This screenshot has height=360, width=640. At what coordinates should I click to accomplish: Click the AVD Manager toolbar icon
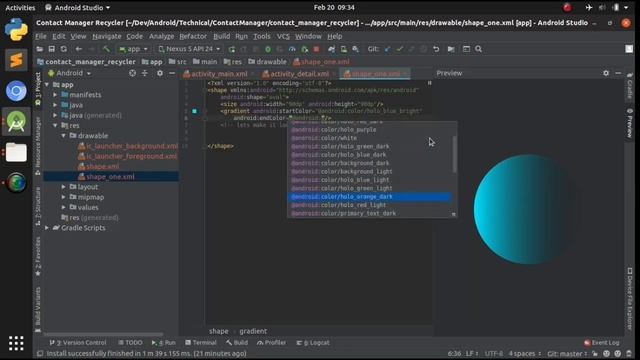pos(344,49)
